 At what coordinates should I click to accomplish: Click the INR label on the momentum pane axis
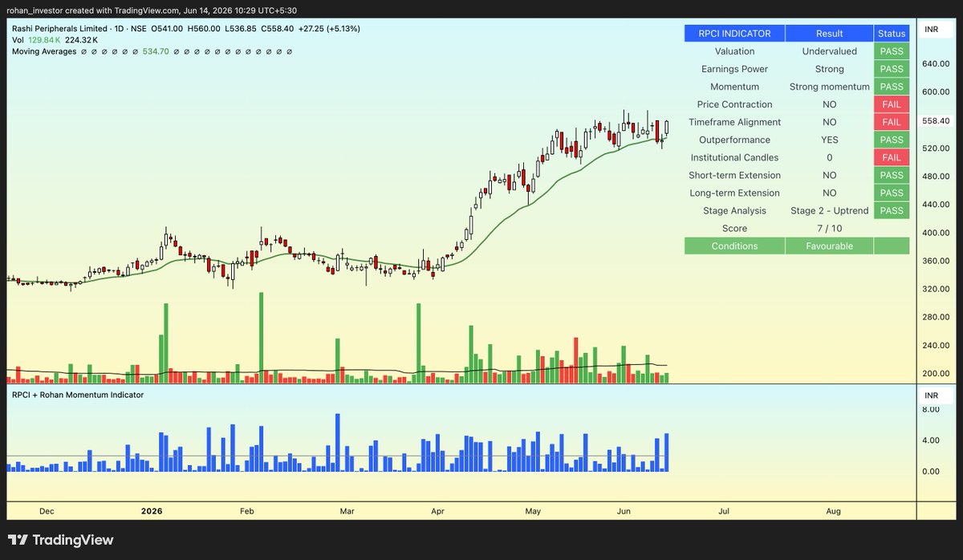(932, 396)
